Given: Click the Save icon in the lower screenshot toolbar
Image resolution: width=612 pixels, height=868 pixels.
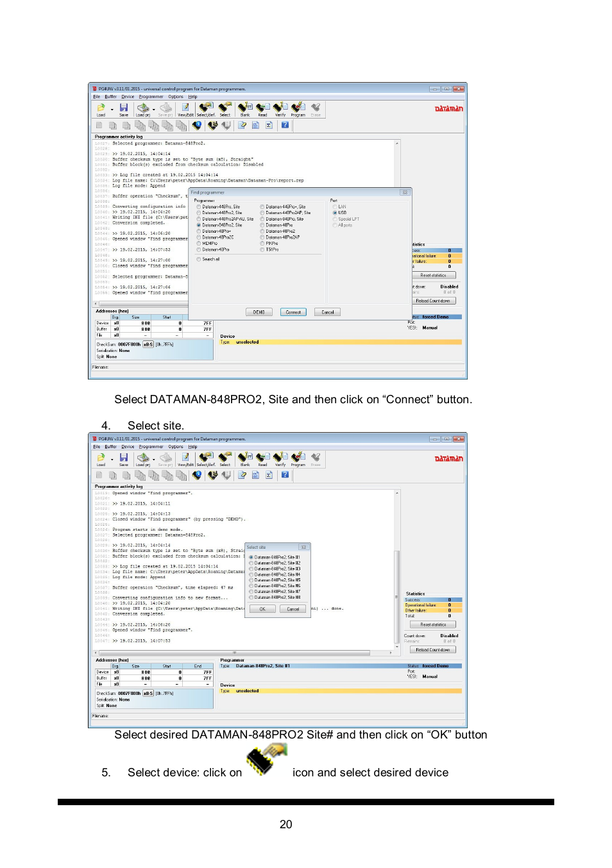Looking at the screenshot, I should pyautogui.click(x=124, y=459).
